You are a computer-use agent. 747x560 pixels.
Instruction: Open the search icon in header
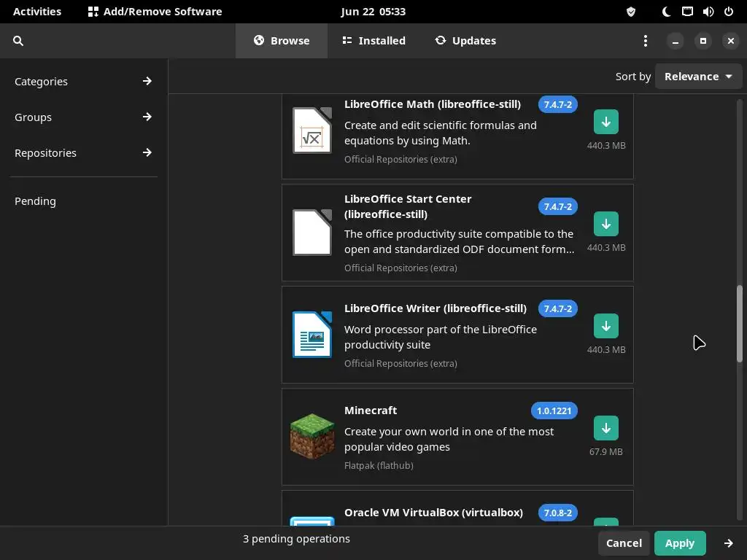18,41
